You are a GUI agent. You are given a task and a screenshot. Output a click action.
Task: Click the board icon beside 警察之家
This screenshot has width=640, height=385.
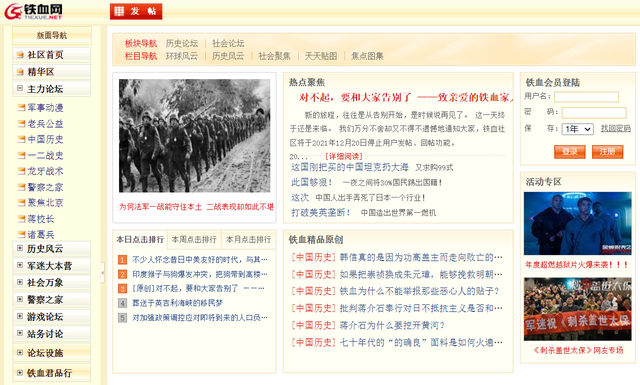21,187
